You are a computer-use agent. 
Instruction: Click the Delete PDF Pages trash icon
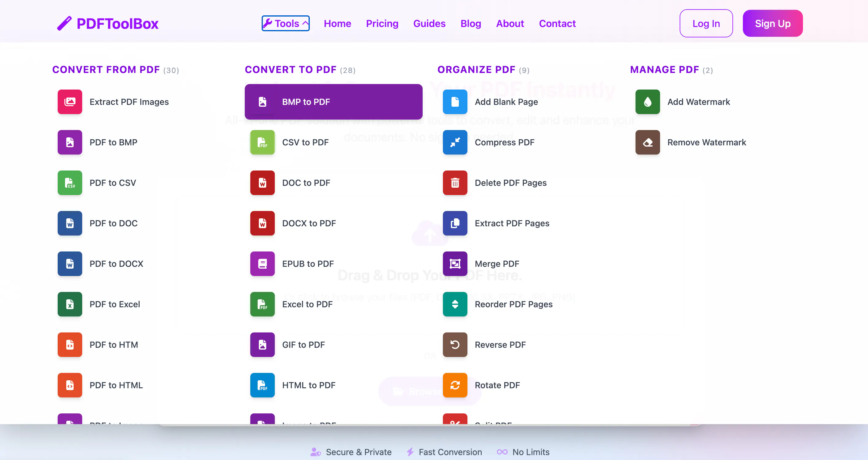coord(455,183)
